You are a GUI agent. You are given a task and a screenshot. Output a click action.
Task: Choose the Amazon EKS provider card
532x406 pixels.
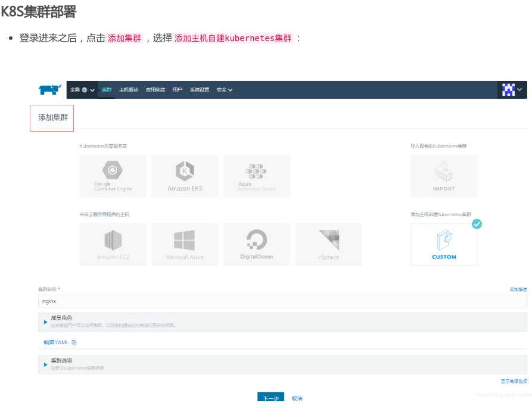click(x=185, y=176)
